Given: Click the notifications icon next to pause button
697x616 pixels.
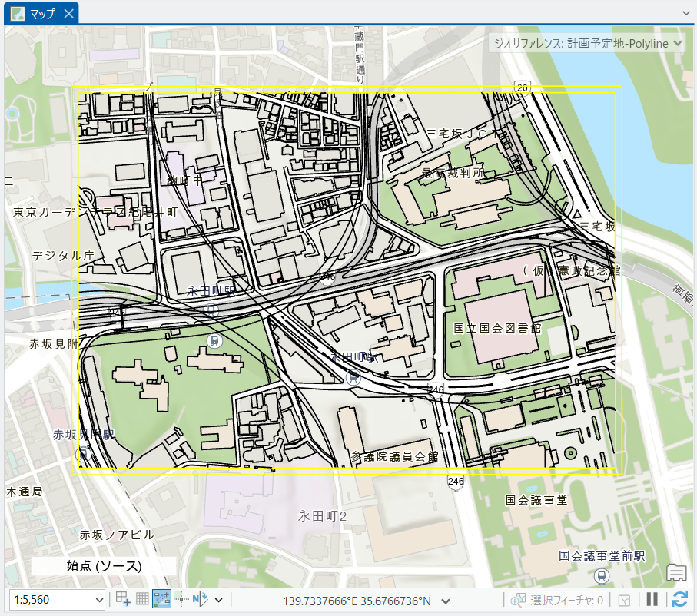Looking at the screenshot, I should pyautogui.click(x=625, y=599).
